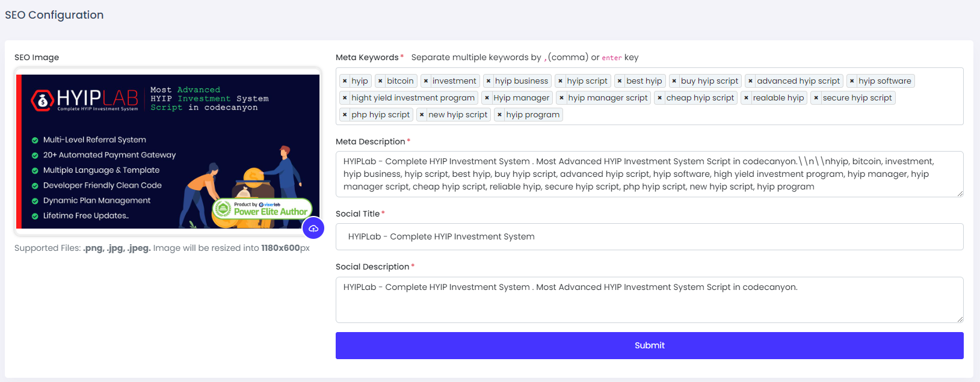Delete the 'realable hyip' keyword tag
The width and height of the screenshot is (980, 382).
click(x=747, y=98)
